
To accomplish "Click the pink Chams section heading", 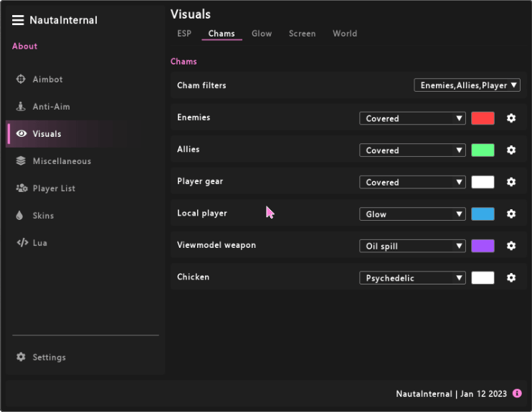I will pos(184,62).
